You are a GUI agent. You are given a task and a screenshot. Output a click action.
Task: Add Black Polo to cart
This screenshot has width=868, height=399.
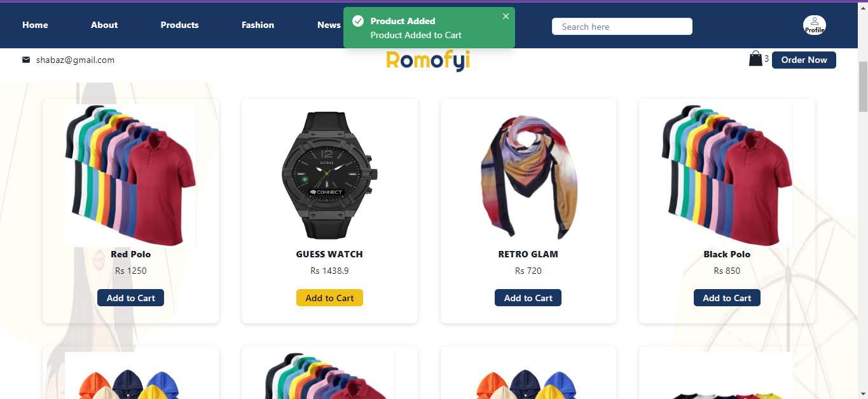tap(727, 298)
